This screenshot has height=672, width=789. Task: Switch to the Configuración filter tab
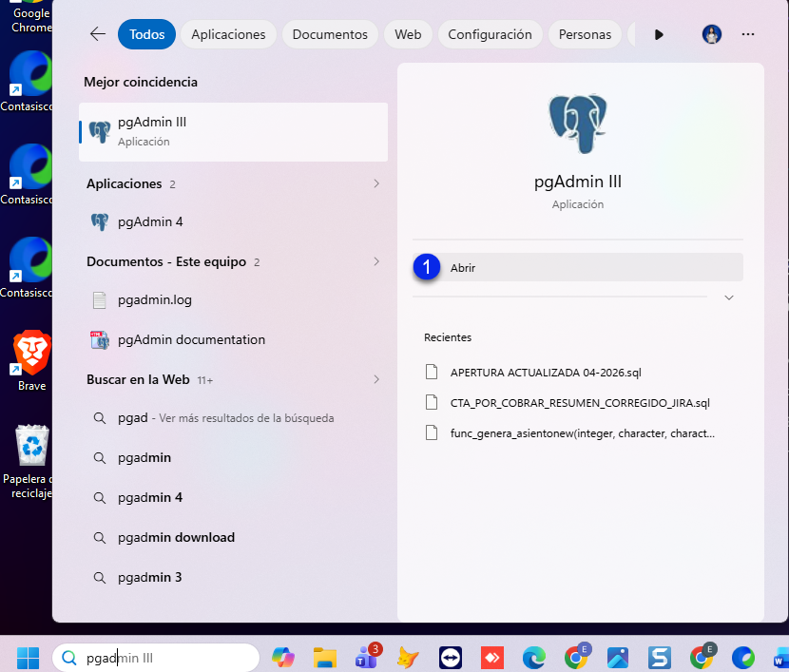point(491,34)
